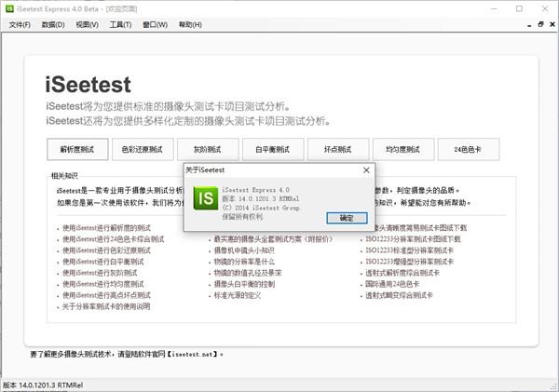Open the 工具(T) menu
The image size is (559, 392).
tap(120, 24)
